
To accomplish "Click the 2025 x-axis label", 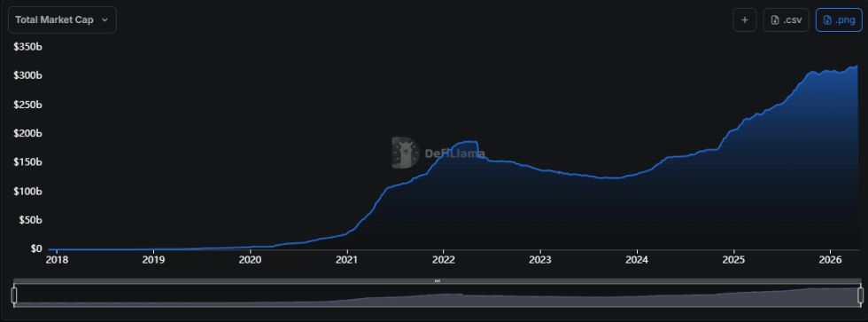I will [733, 259].
